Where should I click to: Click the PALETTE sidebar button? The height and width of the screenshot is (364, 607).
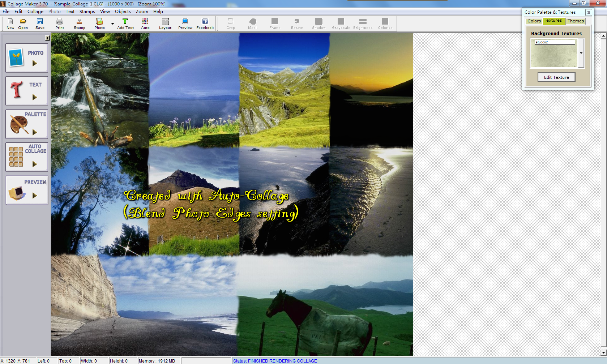click(27, 124)
